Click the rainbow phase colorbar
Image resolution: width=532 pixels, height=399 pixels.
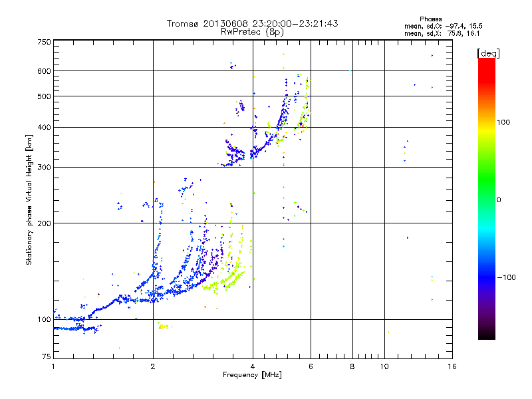tap(487, 199)
